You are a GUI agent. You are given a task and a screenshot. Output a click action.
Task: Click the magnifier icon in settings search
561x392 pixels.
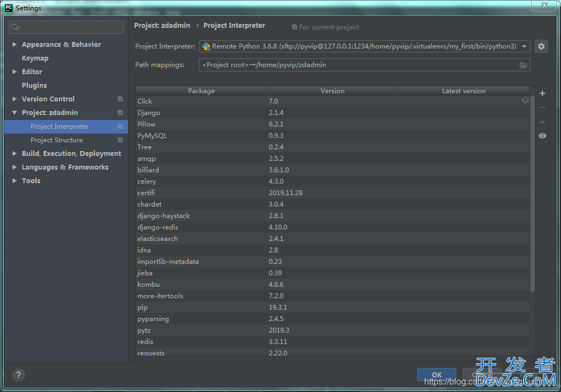coord(15,27)
